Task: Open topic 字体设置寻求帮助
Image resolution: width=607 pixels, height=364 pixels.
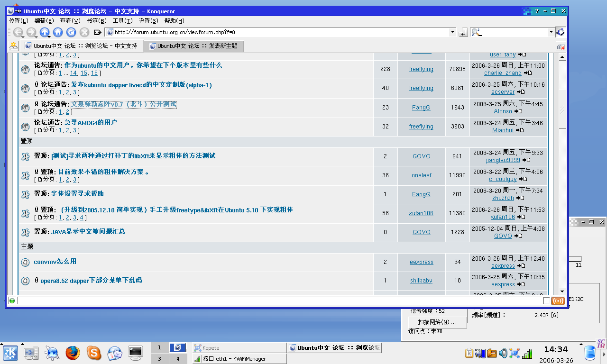Action: [77, 193]
